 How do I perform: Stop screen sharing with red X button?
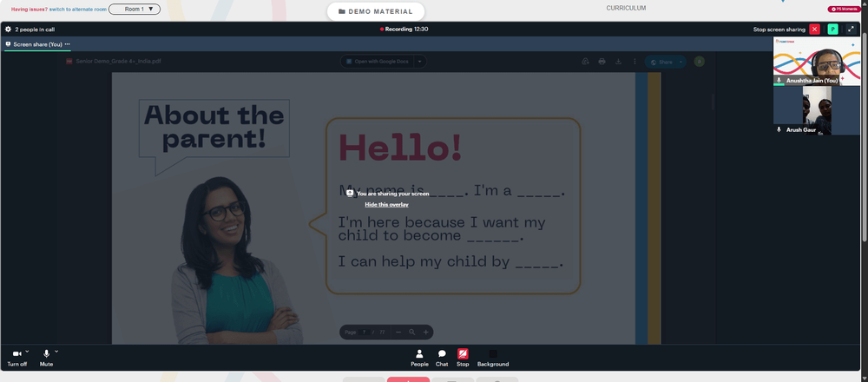pyautogui.click(x=814, y=30)
